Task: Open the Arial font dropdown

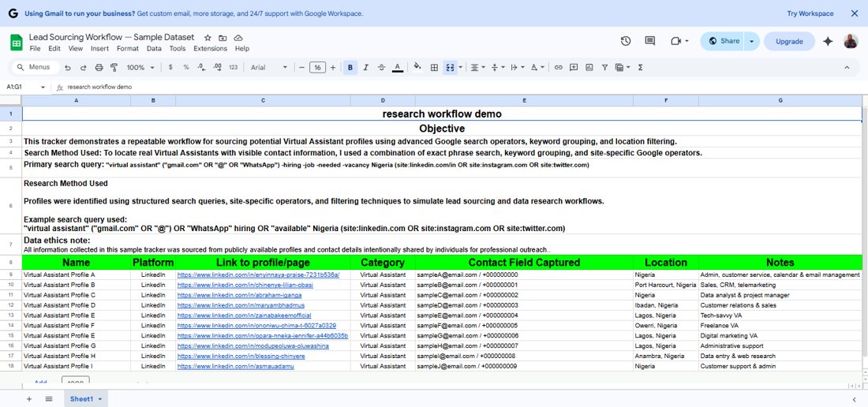Action: [x=269, y=68]
